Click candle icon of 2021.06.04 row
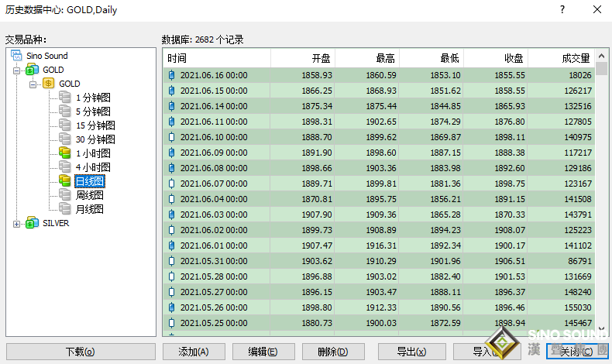The height and width of the screenshot is (364, 612). pos(171,199)
